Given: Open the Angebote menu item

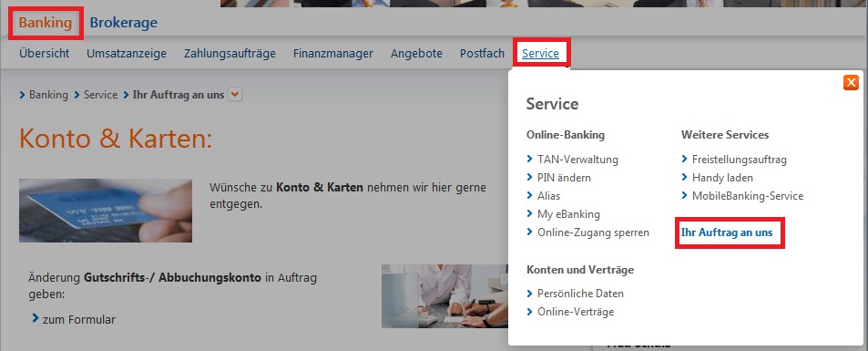Looking at the screenshot, I should [x=416, y=54].
